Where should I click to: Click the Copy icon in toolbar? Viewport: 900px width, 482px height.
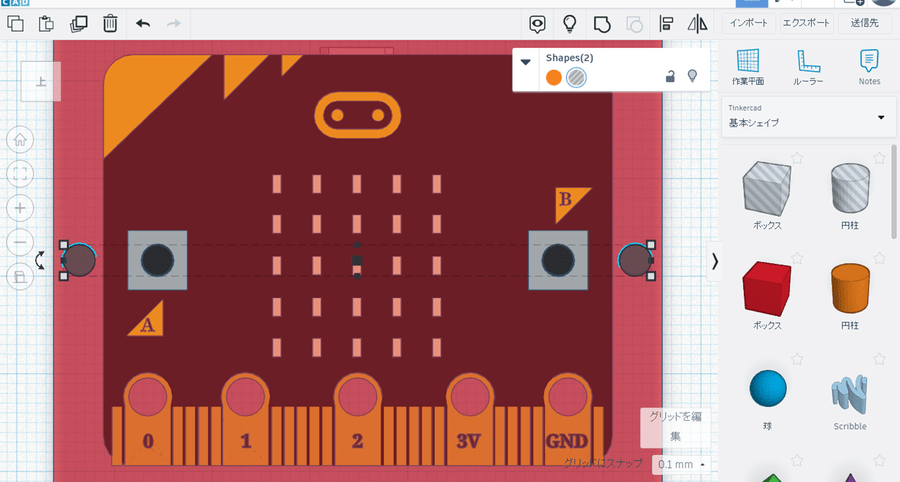pos(15,24)
